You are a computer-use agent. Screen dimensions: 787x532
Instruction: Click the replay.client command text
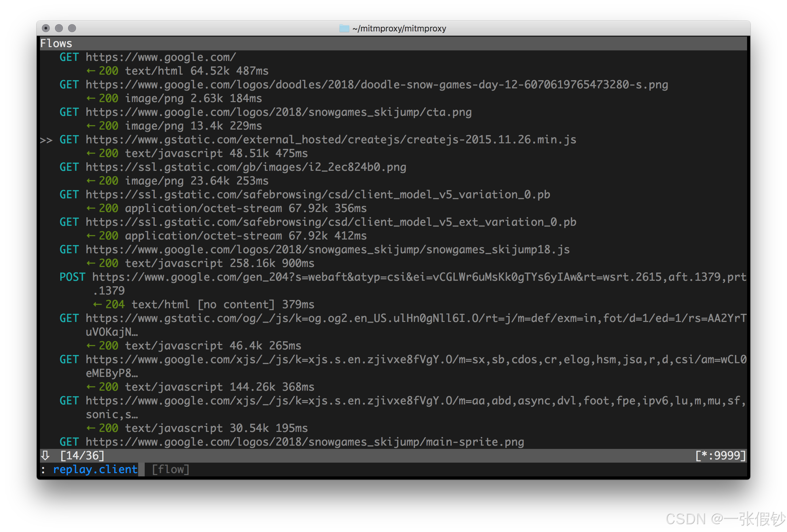pyautogui.click(x=96, y=470)
